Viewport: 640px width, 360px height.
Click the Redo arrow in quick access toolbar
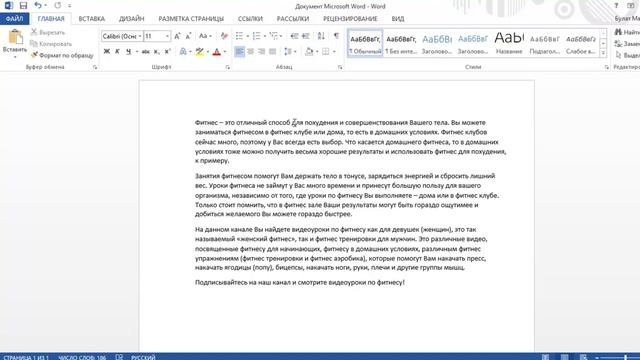58,5
